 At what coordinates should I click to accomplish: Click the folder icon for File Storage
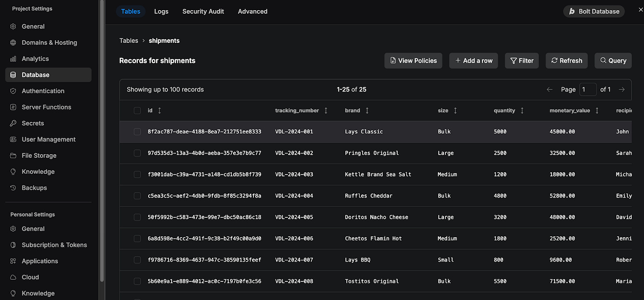[x=13, y=156]
